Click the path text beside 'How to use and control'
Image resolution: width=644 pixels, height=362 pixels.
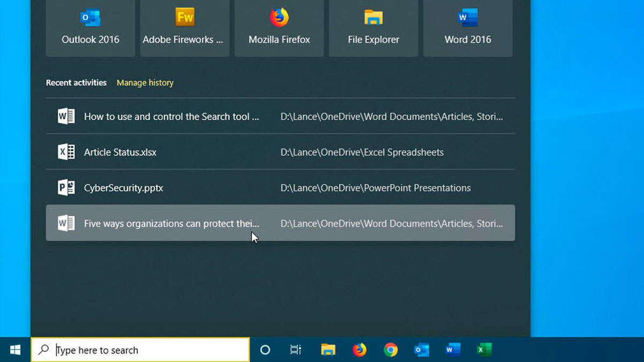click(x=392, y=116)
